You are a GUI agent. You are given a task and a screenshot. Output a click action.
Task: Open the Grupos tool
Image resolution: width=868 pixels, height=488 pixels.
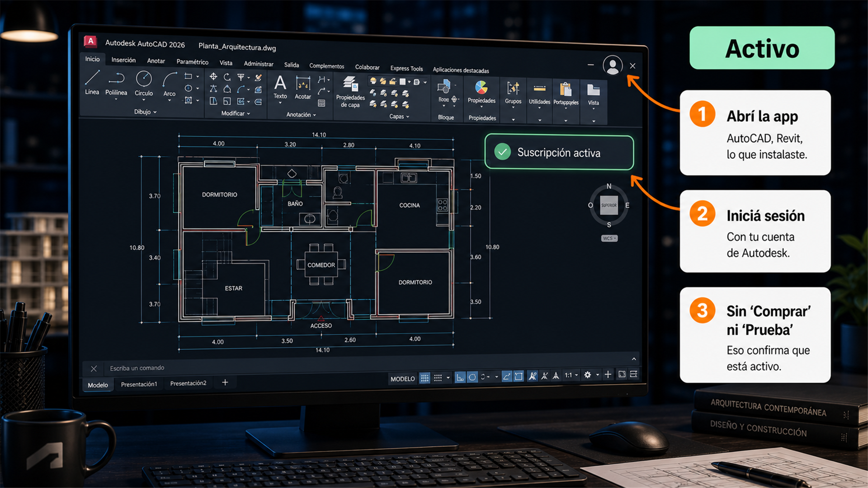(513, 93)
